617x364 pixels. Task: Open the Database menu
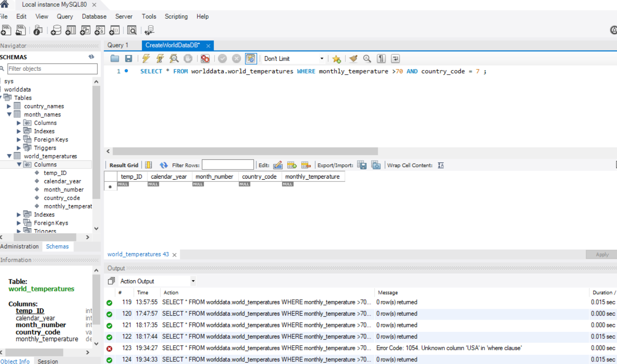[x=94, y=16]
